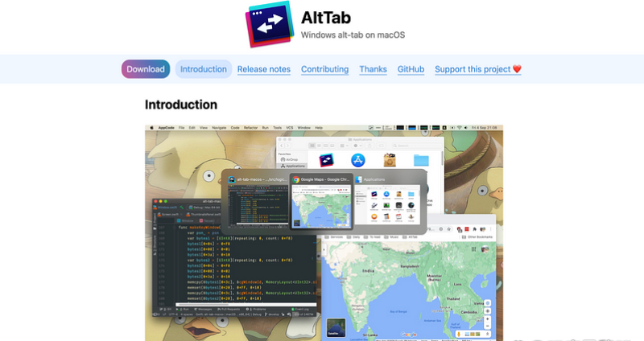This screenshot has width=644, height=341.
Task: Click the archive box app icon in Finder
Action: (390, 160)
